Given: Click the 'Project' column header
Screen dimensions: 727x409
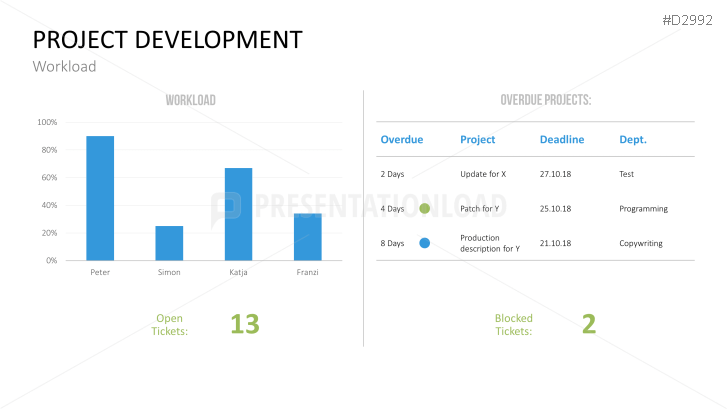Looking at the screenshot, I should [478, 140].
